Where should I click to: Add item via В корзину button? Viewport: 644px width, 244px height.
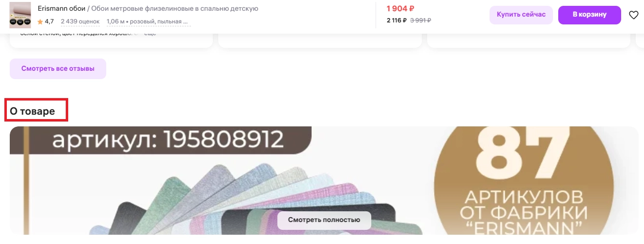click(589, 15)
